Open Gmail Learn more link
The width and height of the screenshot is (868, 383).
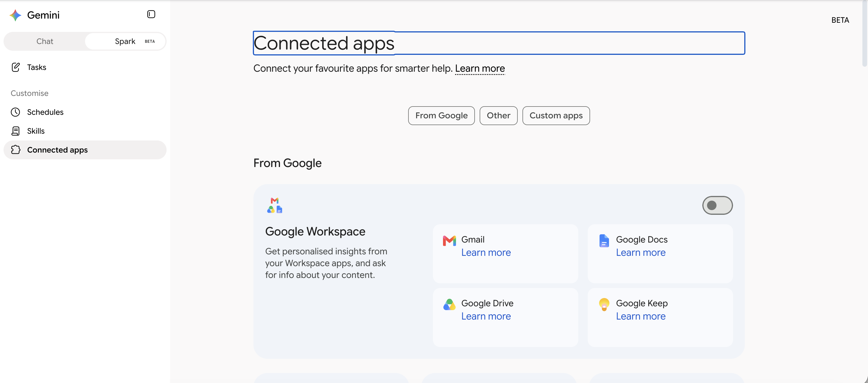pyautogui.click(x=486, y=252)
